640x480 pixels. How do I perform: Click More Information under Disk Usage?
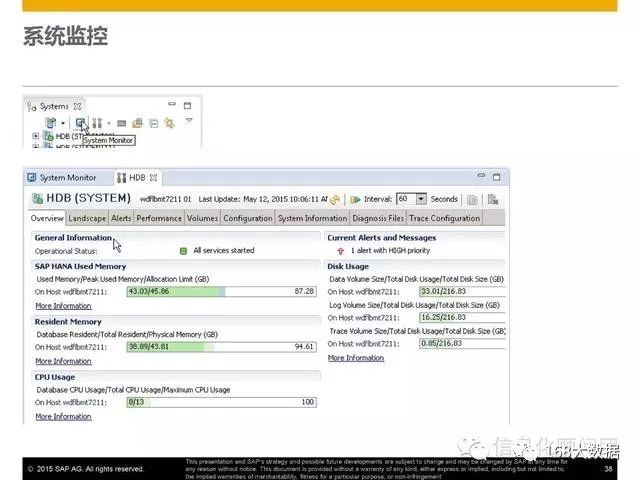click(356, 358)
